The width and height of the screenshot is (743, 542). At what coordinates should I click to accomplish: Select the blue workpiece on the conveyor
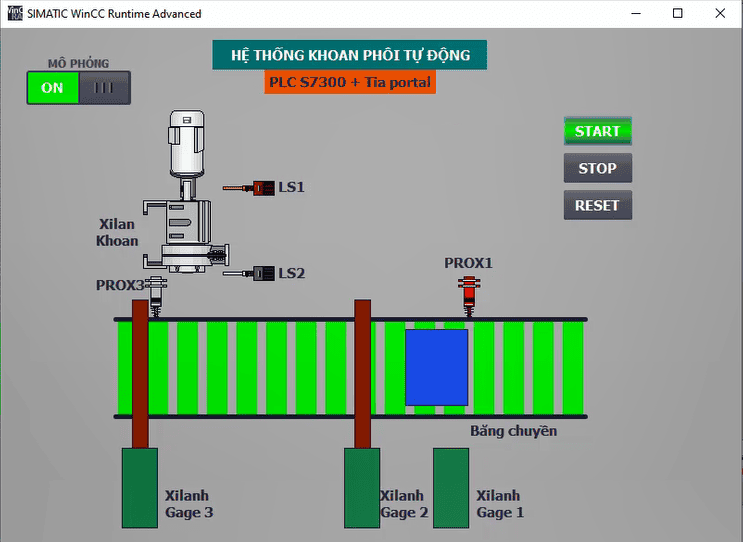[436, 367]
